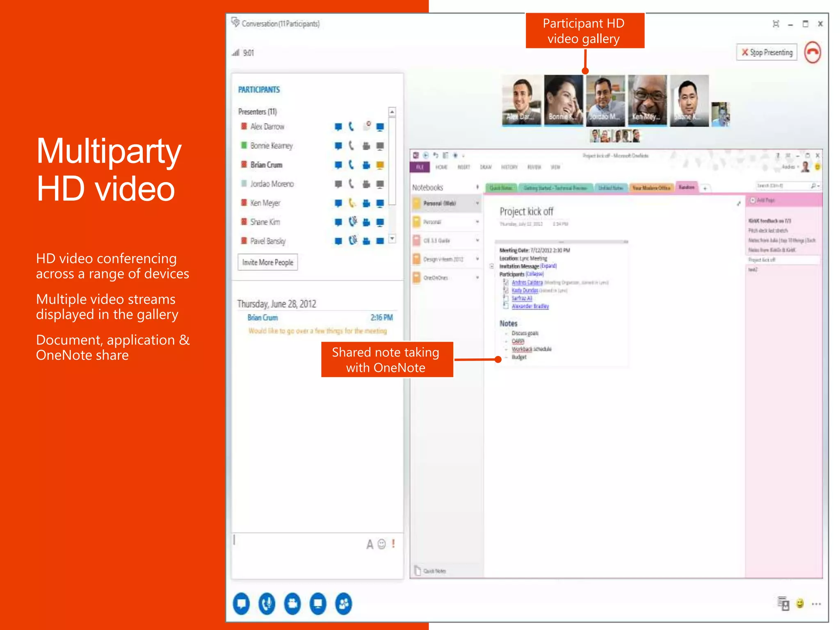Click the more options ellipsis at bottom right
Image resolution: width=840 pixels, height=630 pixels.
point(816,604)
